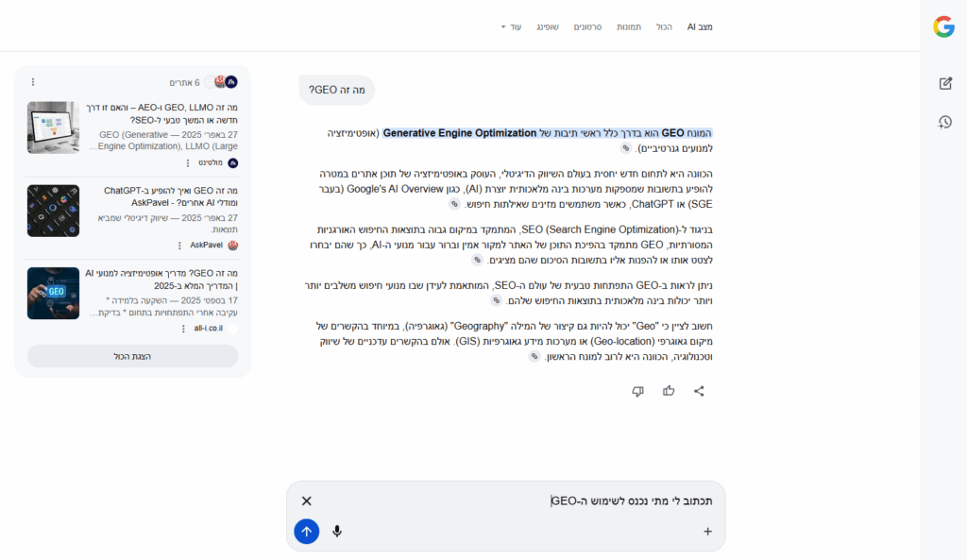This screenshot has width=967, height=560.
Task: Click the מולטינט site favicon
Action: (232, 162)
